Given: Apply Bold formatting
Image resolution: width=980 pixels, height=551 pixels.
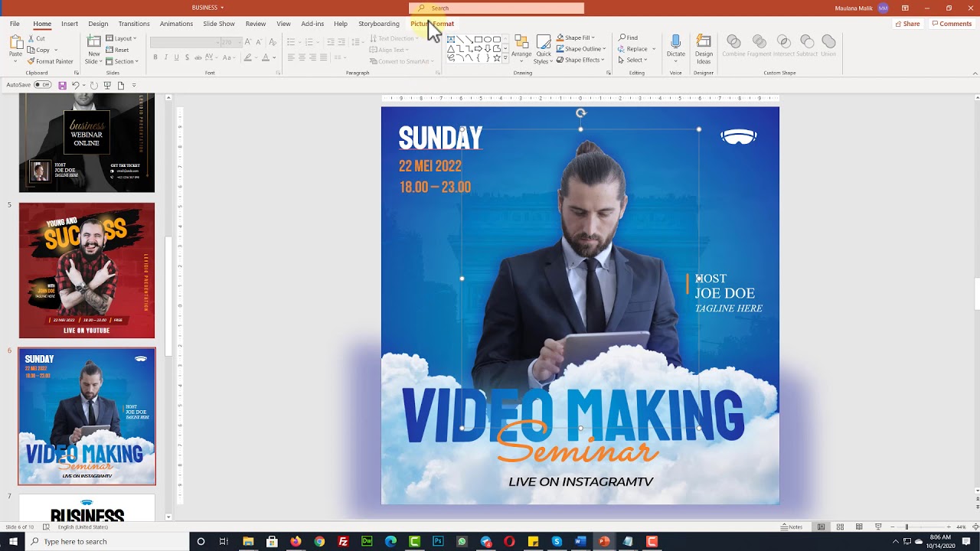Looking at the screenshot, I should coord(155,57).
